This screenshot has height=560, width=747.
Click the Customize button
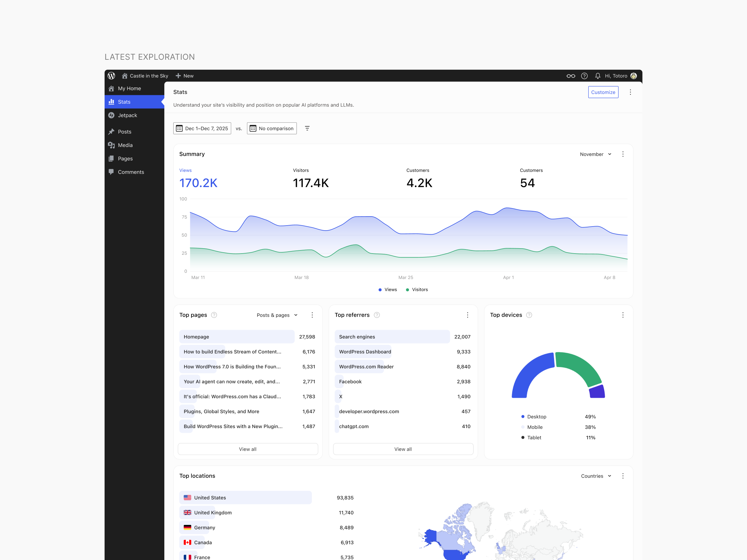(x=603, y=92)
